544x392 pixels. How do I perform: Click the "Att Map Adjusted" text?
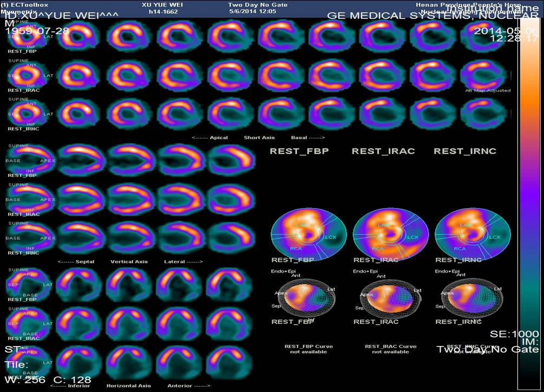(487, 90)
